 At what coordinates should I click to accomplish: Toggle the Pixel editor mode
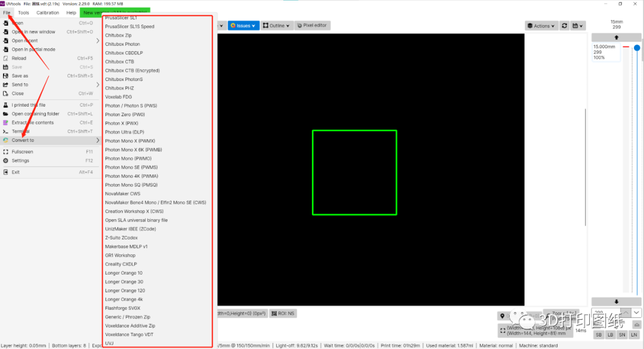[312, 26]
